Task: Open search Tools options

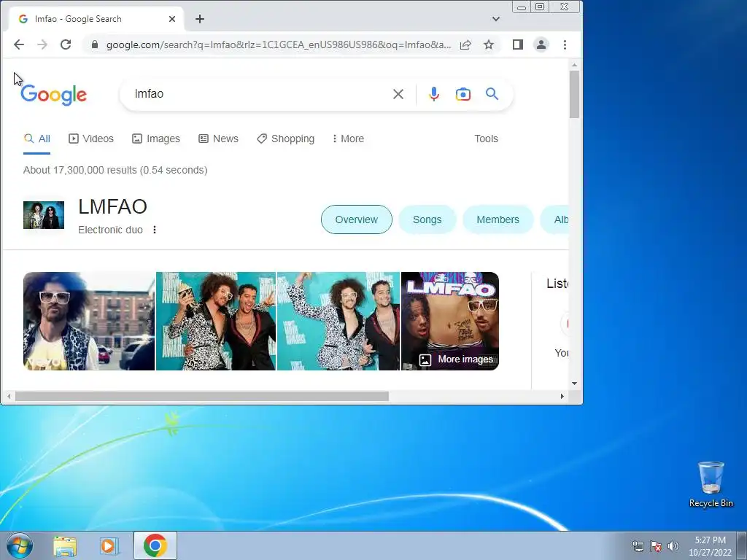Action: point(486,139)
